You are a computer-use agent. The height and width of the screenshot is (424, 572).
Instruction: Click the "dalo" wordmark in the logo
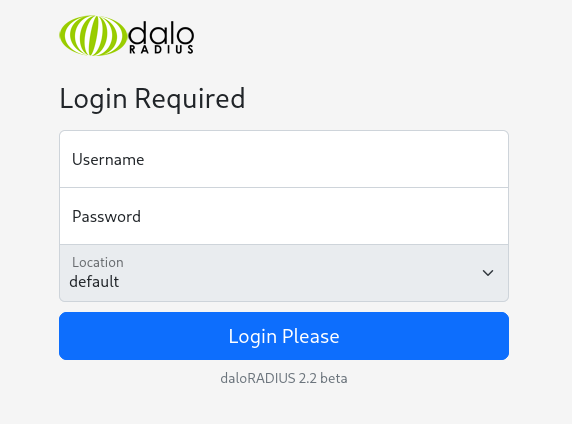[161, 32]
